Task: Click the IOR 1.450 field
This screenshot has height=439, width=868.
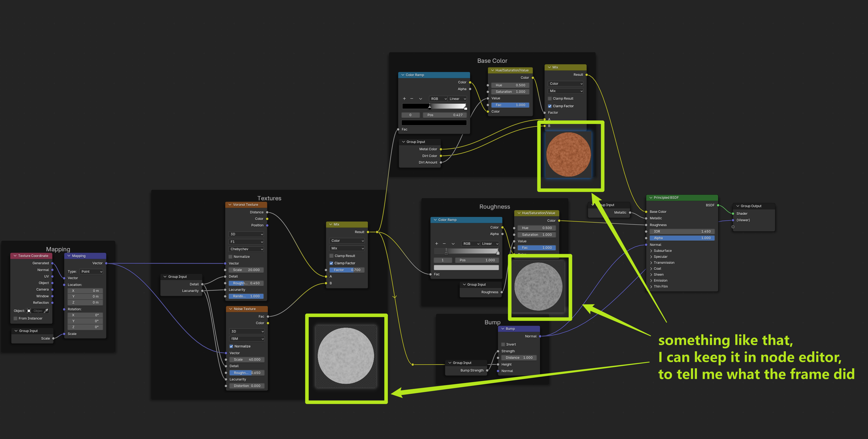Action: [x=682, y=232]
